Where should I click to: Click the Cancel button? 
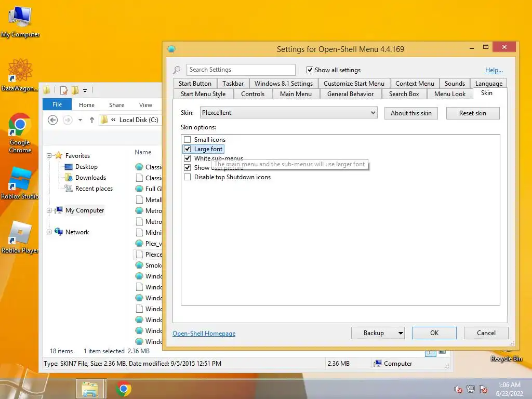pyautogui.click(x=486, y=333)
